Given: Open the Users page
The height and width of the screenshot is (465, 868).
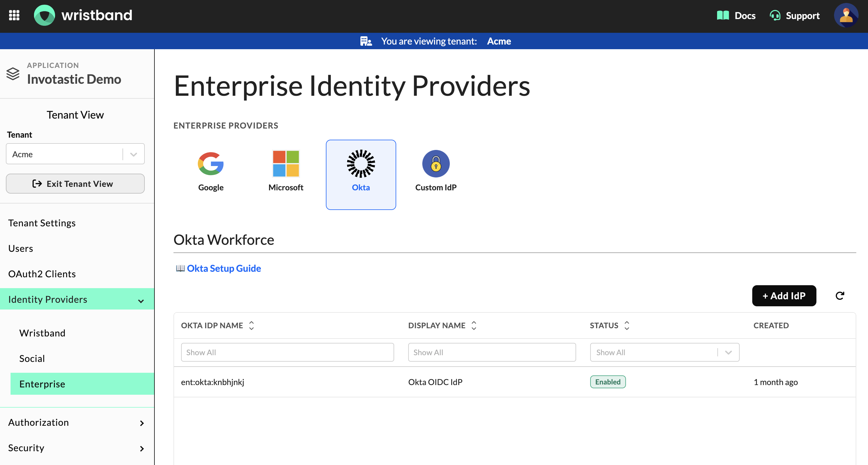Looking at the screenshot, I should pyautogui.click(x=21, y=249).
